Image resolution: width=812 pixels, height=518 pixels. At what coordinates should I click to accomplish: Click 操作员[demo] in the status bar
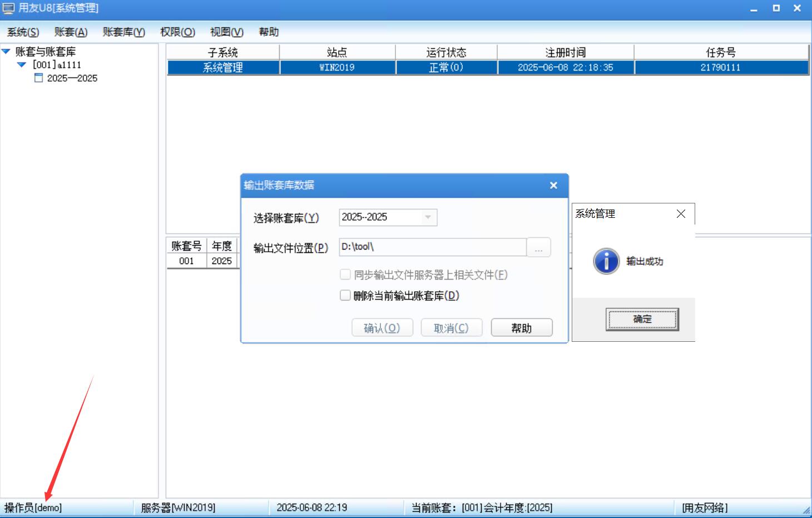point(33,507)
